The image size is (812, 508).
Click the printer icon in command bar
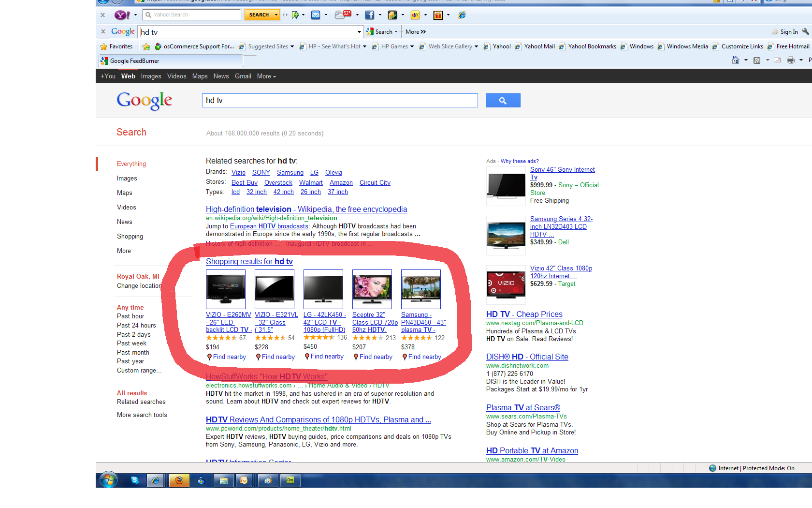[x=791, y=60]
